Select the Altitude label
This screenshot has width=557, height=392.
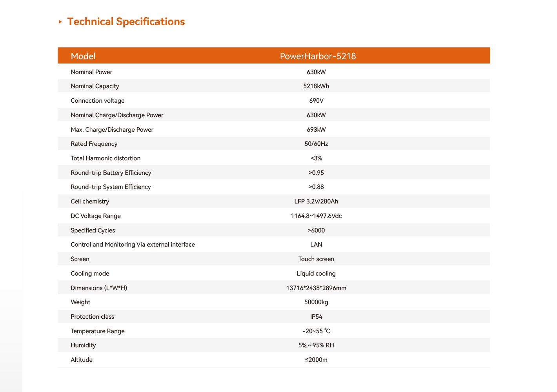(82, 360)
